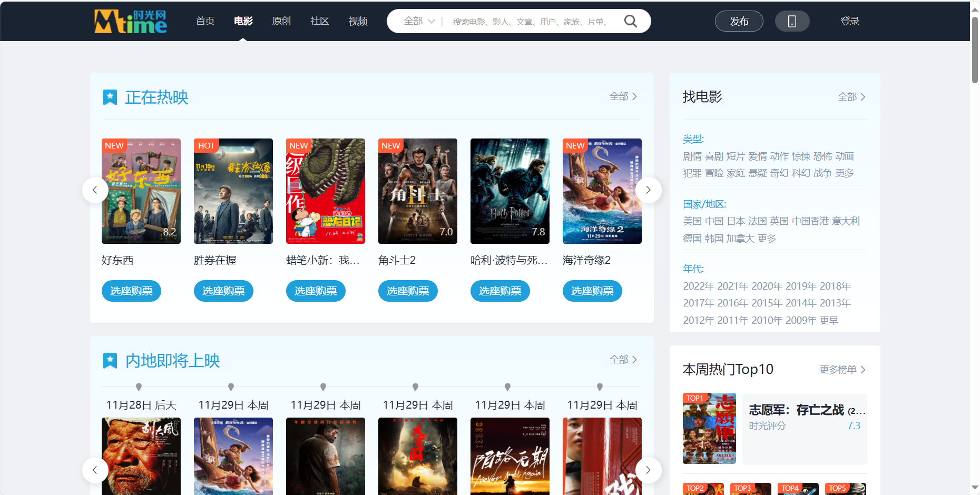Image resolution: width=980 pixels, height=495 pixels.
Task: Filter movies by 科幻 genre
Action: [x=800, y=173]
